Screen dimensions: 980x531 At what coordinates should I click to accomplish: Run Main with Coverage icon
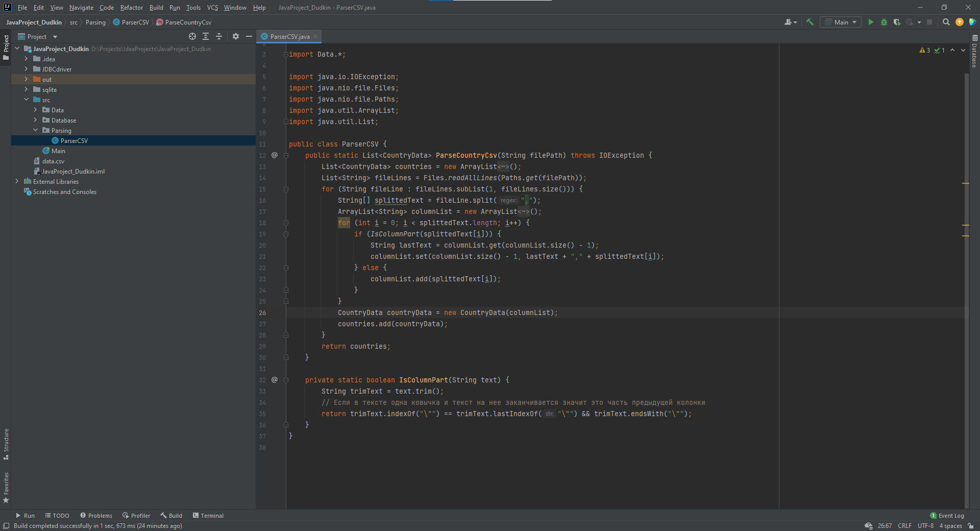(897, 22)
